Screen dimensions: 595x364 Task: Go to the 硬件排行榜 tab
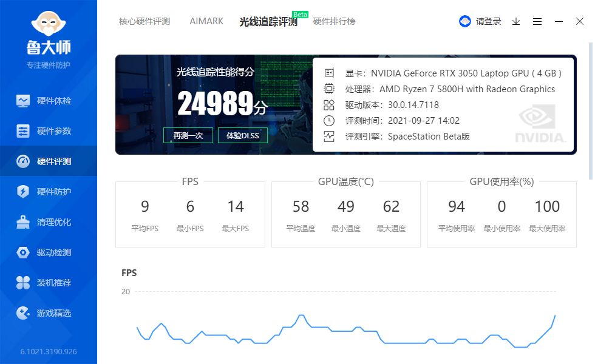pos(334,21)
